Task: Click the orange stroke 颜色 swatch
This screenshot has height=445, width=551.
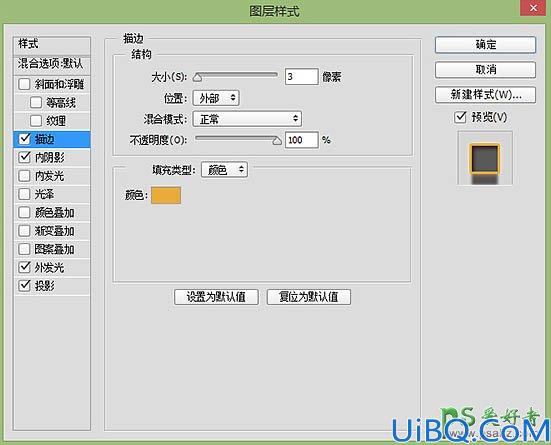Action: point(166,195)
